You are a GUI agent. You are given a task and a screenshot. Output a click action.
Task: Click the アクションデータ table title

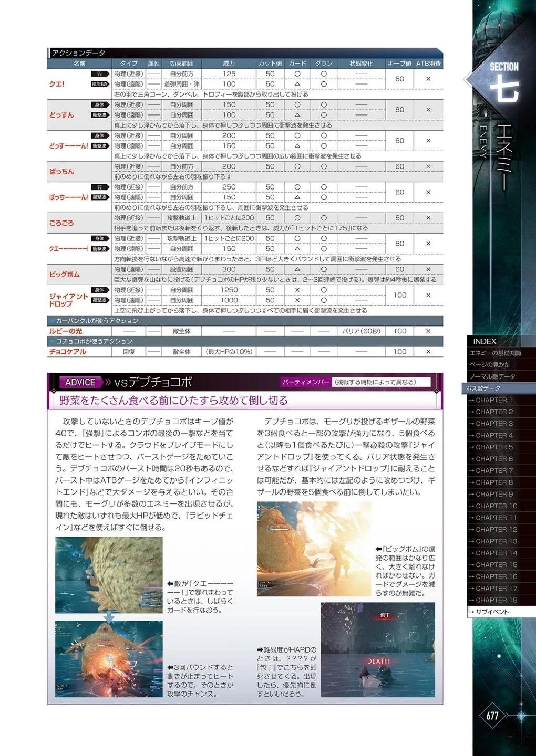click(78, 53)
